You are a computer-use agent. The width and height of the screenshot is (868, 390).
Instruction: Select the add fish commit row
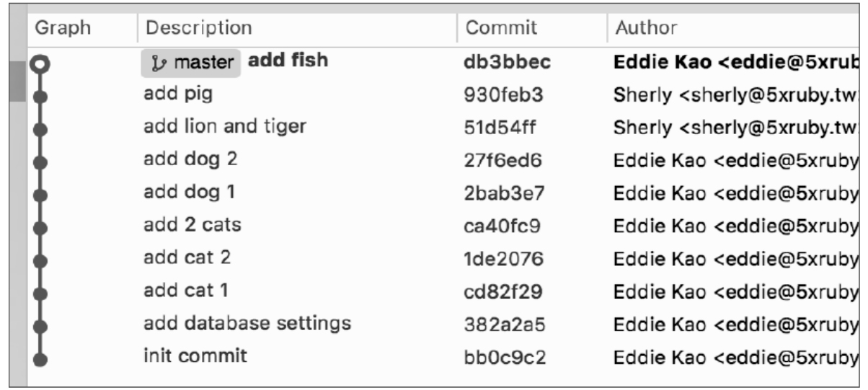[x=288, y=61]
